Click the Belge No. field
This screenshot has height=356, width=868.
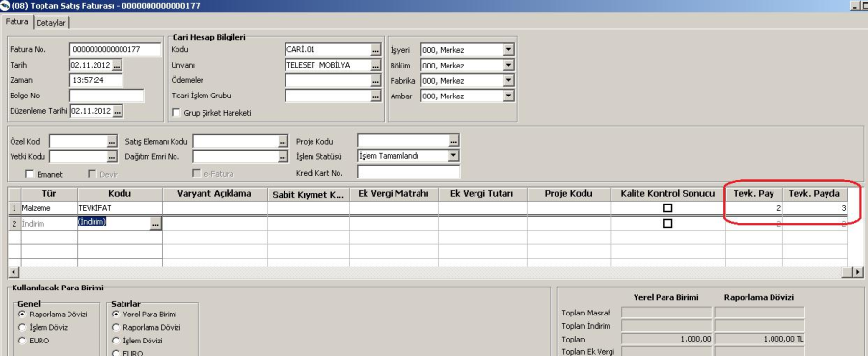(107, 96)
